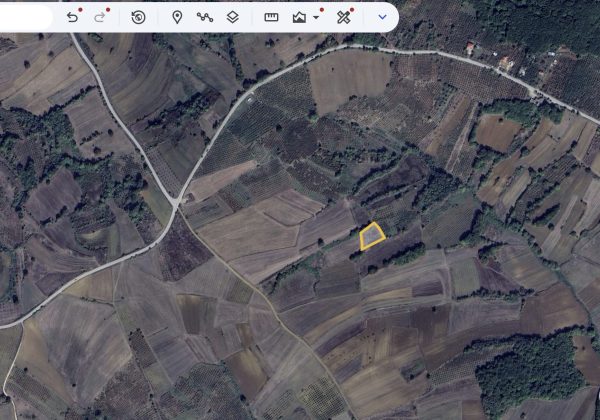Undo the last map edit
The image size is (600, 420).
[x=72, y=17]
